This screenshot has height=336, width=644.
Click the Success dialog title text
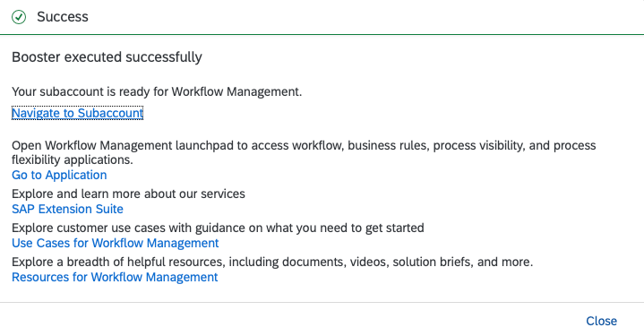click(x=63, y=17)
